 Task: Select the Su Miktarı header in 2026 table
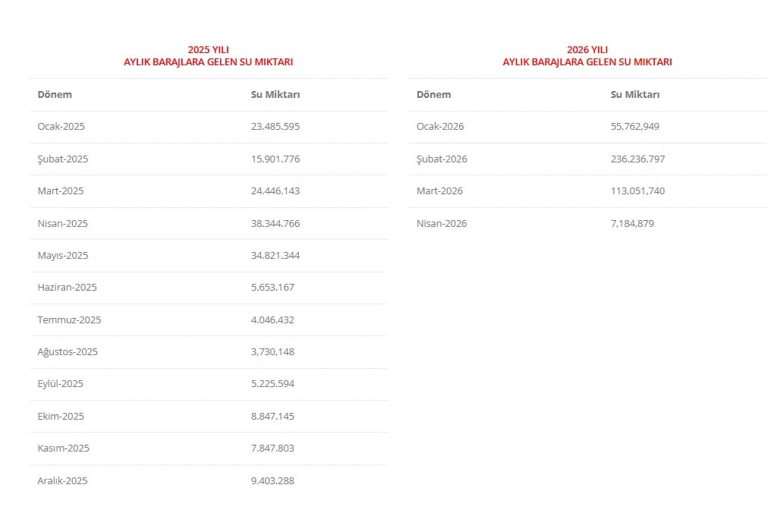[634, 95]
